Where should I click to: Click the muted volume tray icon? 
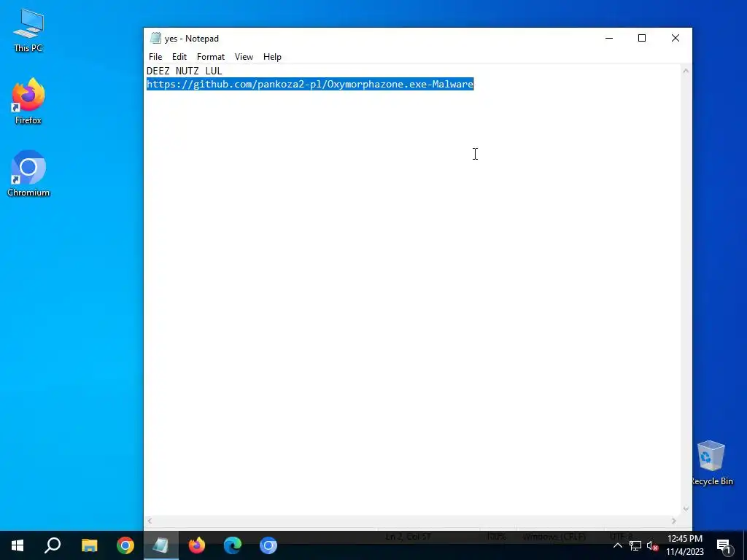coord(652,545)
